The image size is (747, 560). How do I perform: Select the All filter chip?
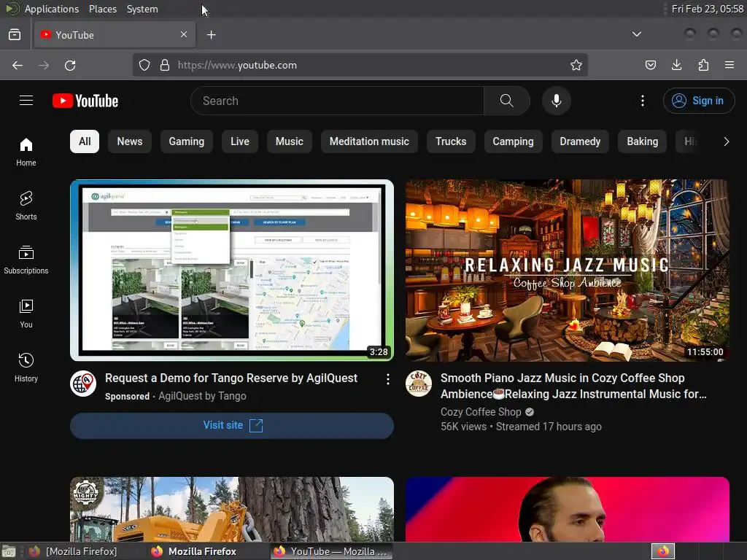(x=85, y=141)
